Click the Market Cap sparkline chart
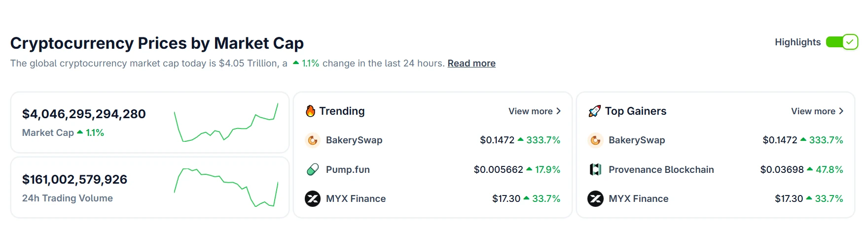This screenshot has height=228, width=868. click(226, 123)
